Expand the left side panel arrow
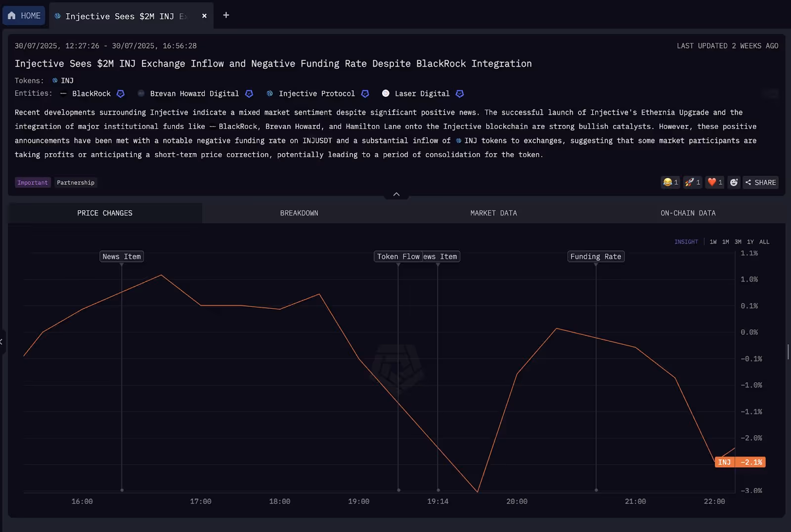Viewport: 791px width, 532px height. pos(2,341)
